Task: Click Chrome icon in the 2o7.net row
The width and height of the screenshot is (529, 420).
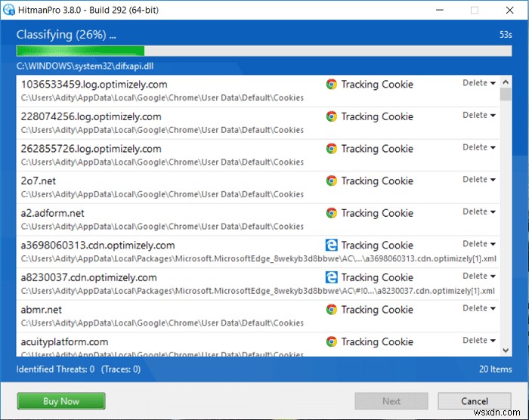Action: coord(331,181)
